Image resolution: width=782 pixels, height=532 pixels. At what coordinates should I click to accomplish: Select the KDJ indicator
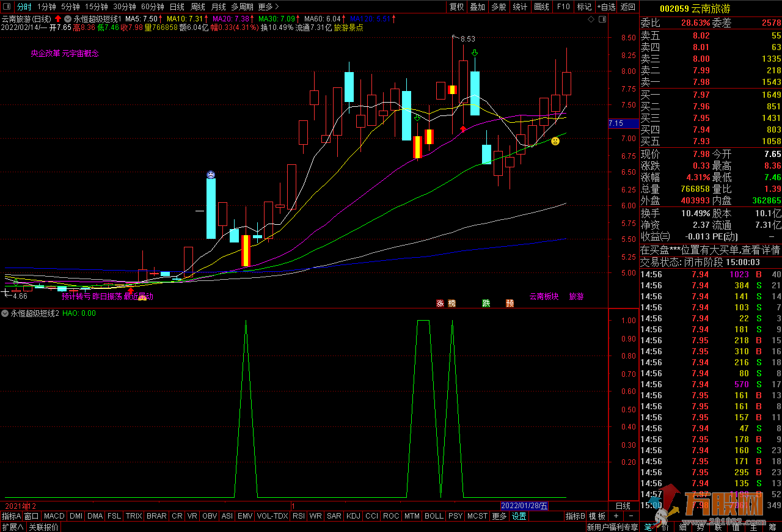pyautogui.click(x=353, y=516)
